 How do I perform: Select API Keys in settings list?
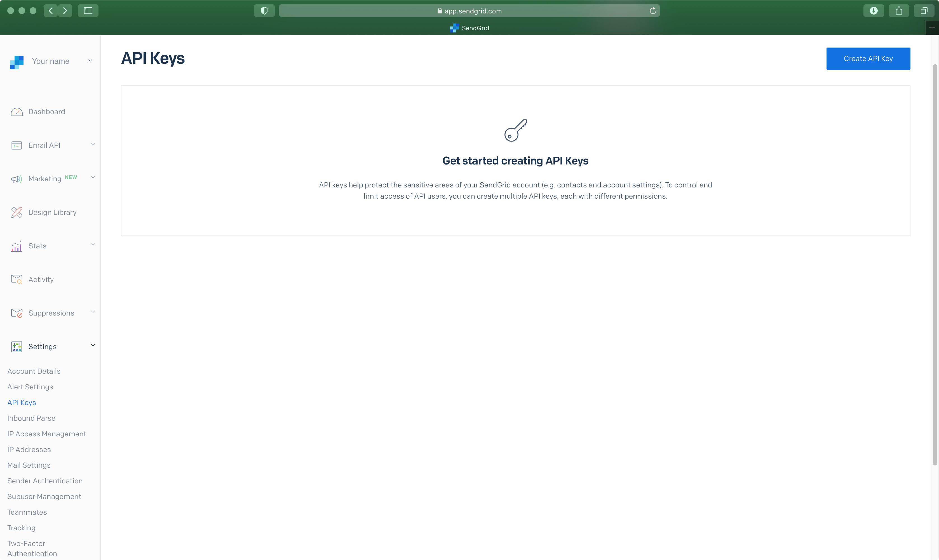point(22,403)
